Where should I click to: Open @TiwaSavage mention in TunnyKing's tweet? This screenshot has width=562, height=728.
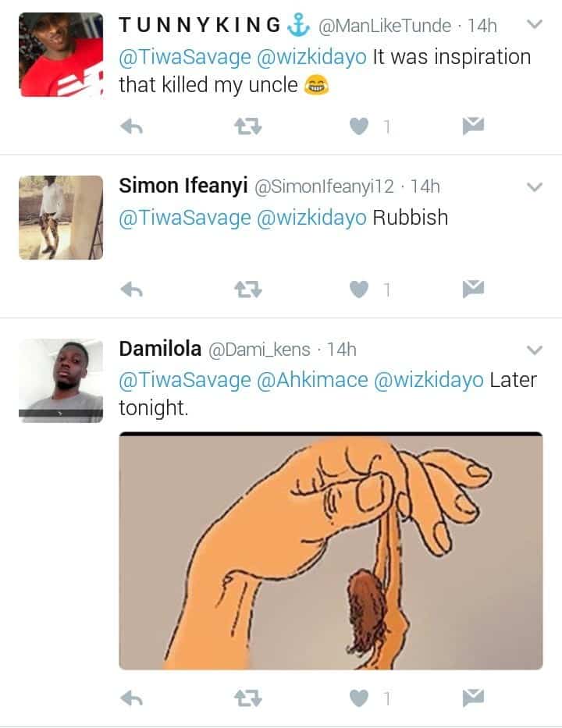185,58
